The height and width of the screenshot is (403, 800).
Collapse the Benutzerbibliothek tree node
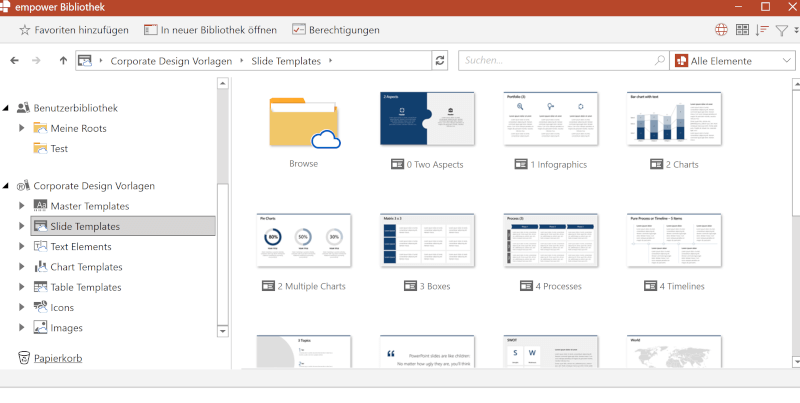(6, 108)
